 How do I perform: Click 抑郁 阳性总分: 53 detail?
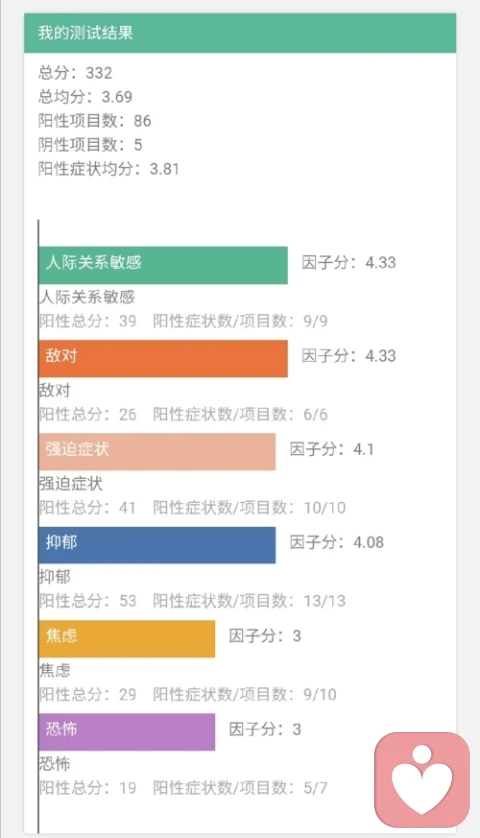tap(88, 601)
